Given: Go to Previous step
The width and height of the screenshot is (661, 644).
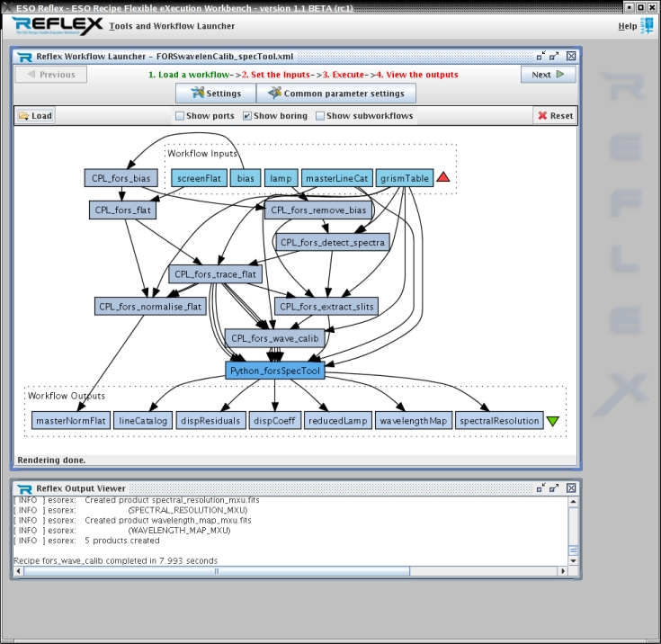Looking at the screenshot, I should [x=51, y=75].
